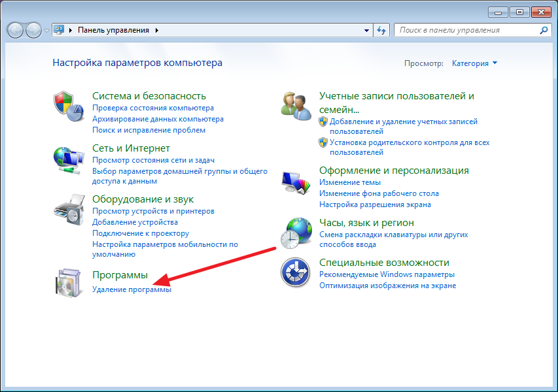The image size is (558, 392).
Task: Click Панель управления in the address breadcrumb
Action: pos(113,30)
